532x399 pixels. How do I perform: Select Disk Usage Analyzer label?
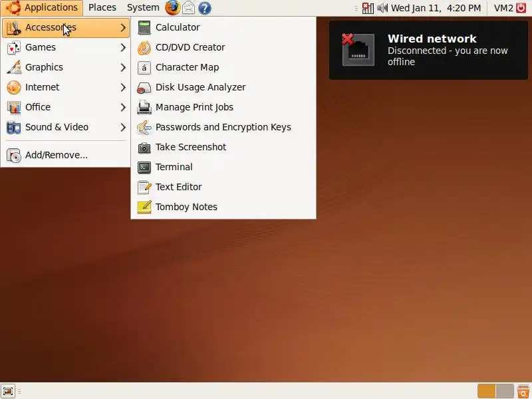pyautogui.click(x=201, y=88)
